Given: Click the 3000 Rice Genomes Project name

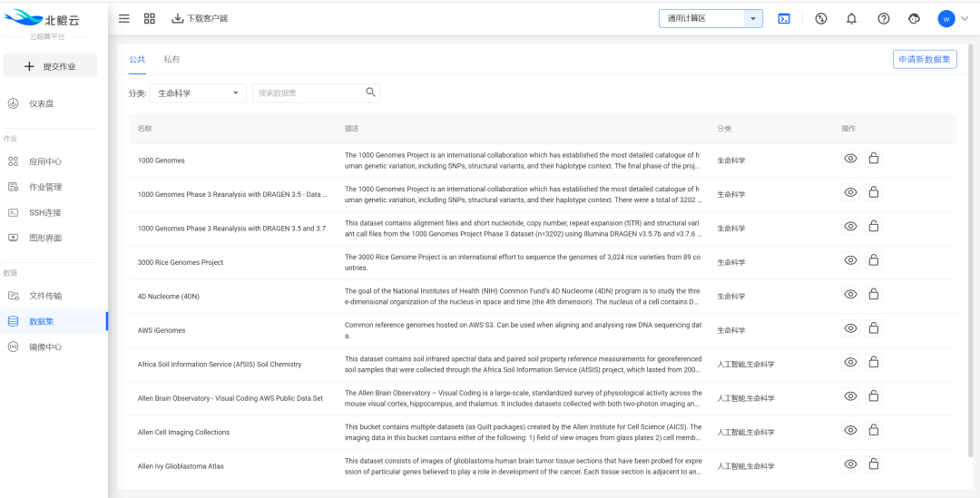Looking at the screenshot, I should [181, 262].
